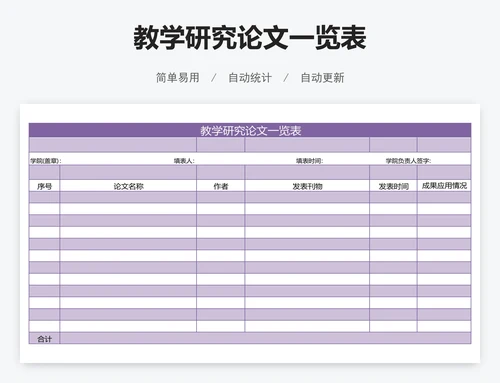Select the 作者 column header
Image resolution: width=500 pixels, height=383 pixels.
click(221, 186)
